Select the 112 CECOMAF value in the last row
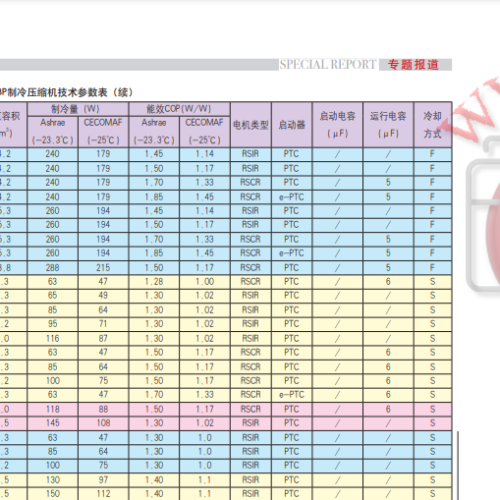 (103, 494)
